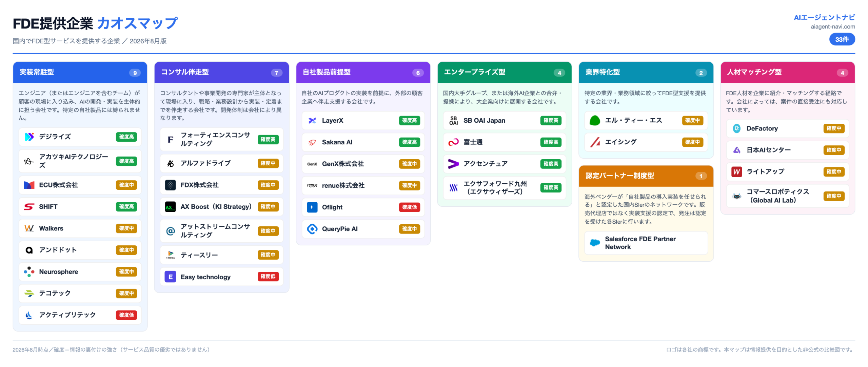868x367 pixels.
Task: Click the count badge 9 in 実装常駐型
Action: click(x=135, y=73)
